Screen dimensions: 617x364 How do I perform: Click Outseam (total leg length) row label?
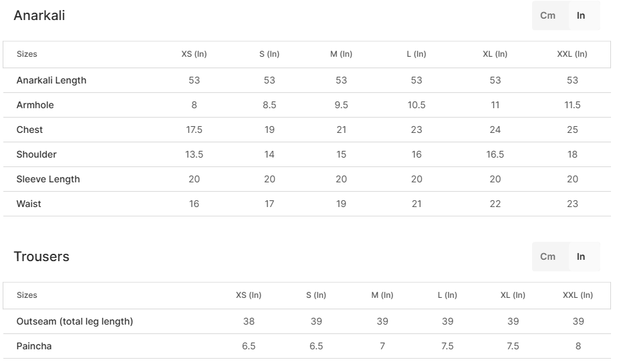pos(75,321)
